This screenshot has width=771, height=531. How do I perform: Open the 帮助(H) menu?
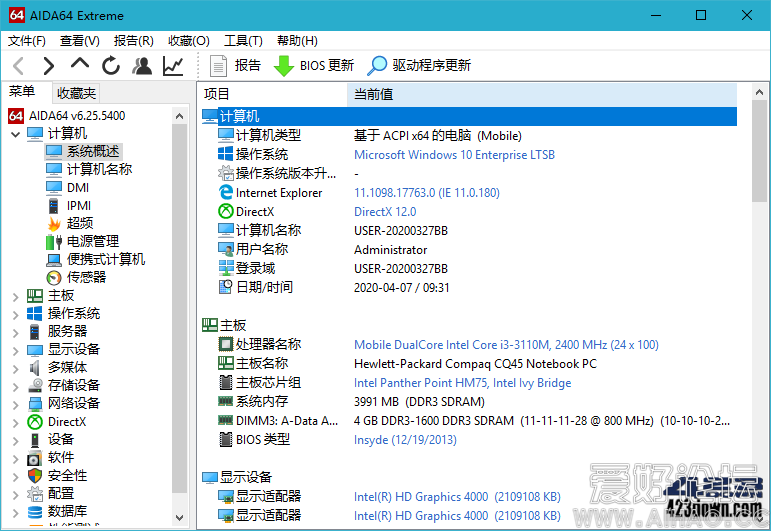(297, 41)
